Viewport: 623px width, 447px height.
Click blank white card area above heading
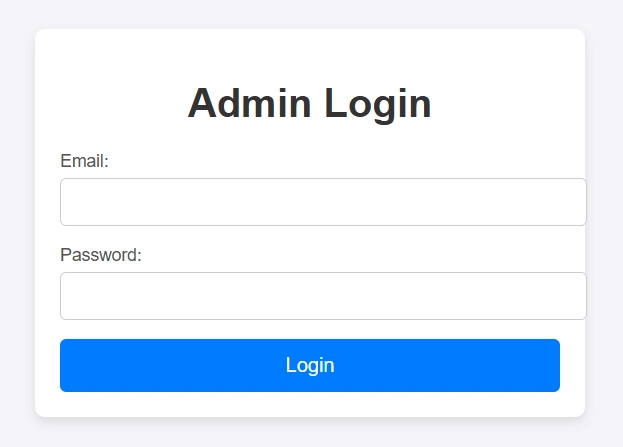click(310, 54)
